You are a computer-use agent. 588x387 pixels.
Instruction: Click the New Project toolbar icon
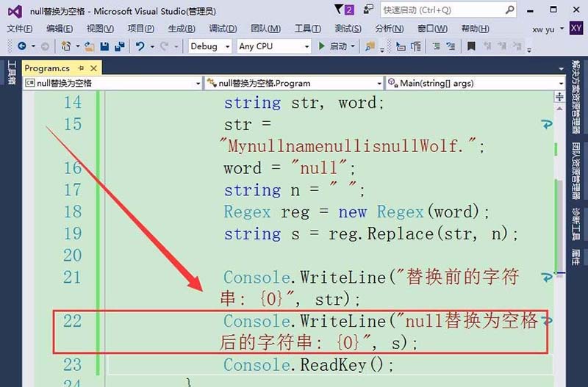click(x=66, y=46)
